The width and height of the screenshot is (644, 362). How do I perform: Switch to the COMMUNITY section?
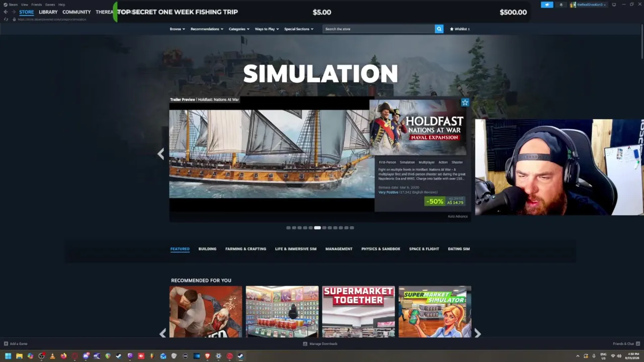(x=76, y=12)
